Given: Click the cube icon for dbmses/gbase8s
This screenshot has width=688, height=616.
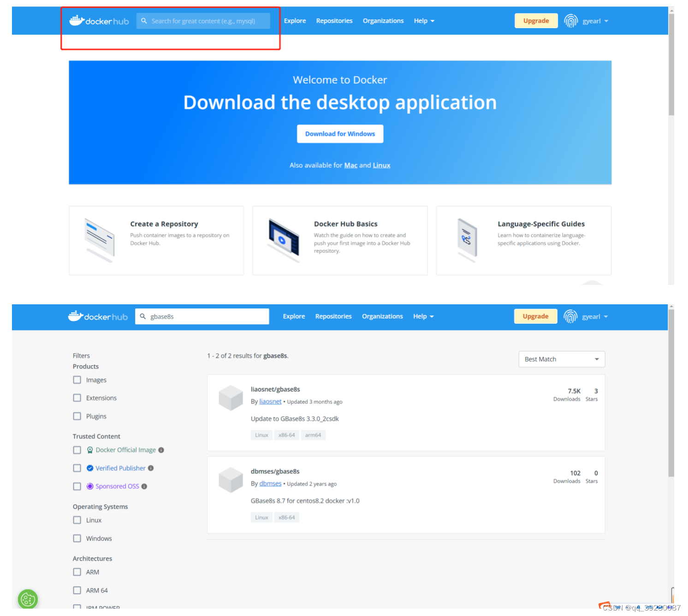Looking at the screenshot, I should pyautogui.click(x=231, y=480).
